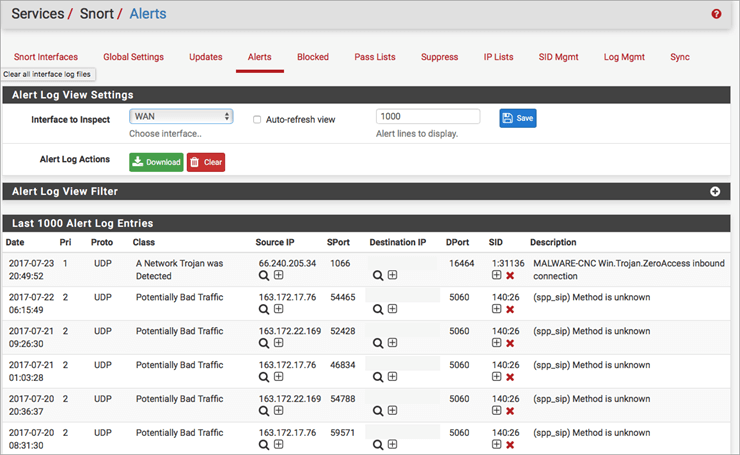Image resolution: width=740 pixels, height=455 pixels.
Task: Open the Blocked tab
Action: (x=313, y=57)
